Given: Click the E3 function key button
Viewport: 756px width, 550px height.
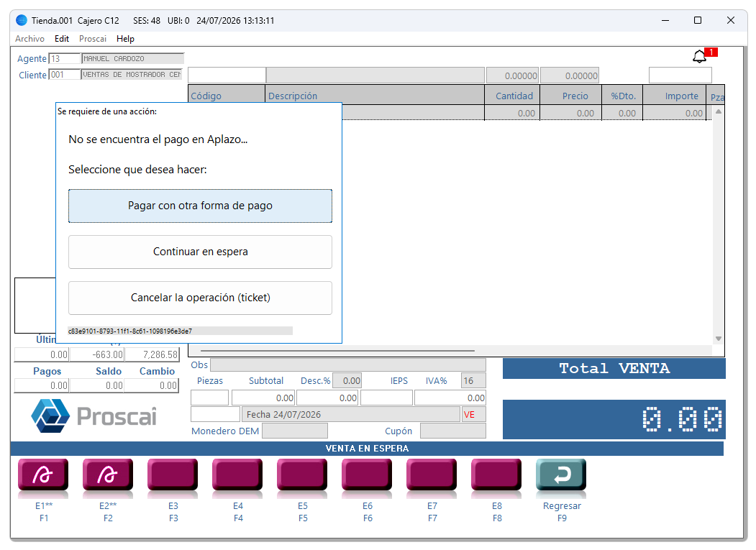Looking at the screenshot, I should click(x=173, y=475).
